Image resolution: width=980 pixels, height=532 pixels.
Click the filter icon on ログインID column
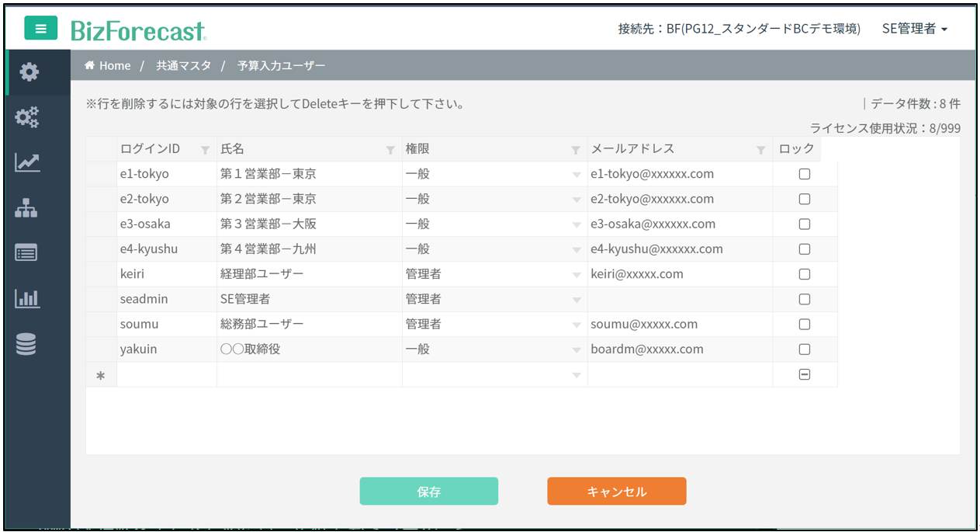click(205, 150)
